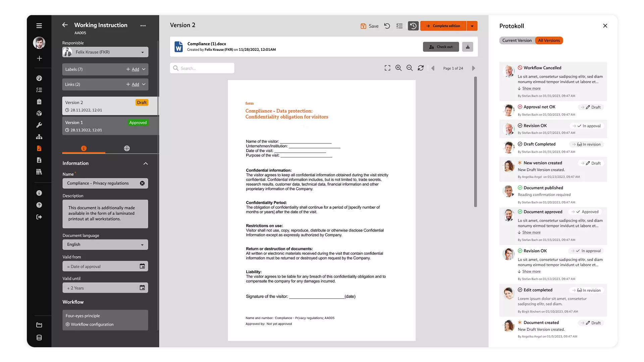
Task: Collapse the Information section
Action: (x=146, y=163)
